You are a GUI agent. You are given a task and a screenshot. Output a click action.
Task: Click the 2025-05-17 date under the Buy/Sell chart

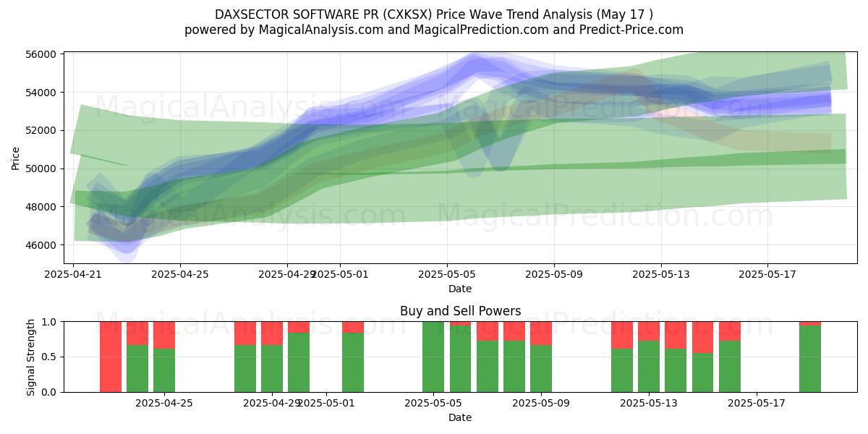757,404
